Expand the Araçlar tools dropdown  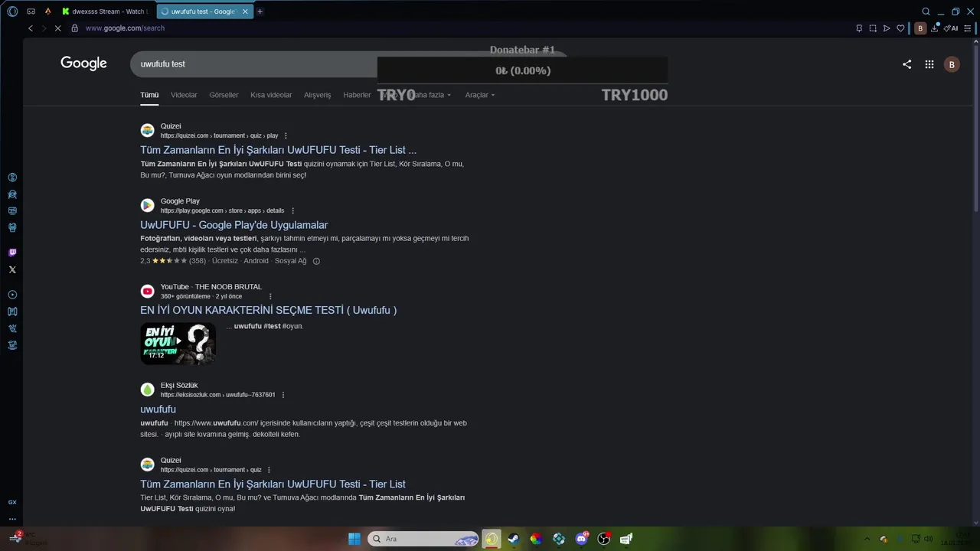[480, 95]
